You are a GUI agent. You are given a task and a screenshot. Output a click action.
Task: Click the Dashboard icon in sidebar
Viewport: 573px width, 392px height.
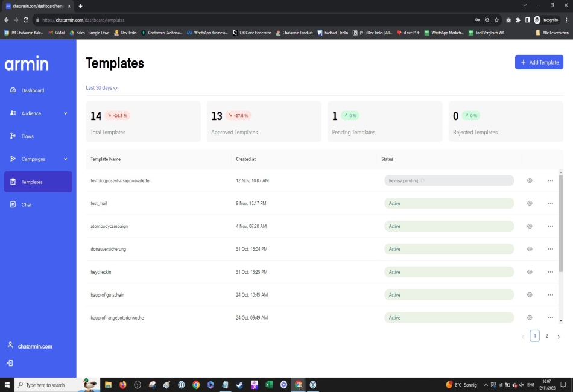pos(13,90)
